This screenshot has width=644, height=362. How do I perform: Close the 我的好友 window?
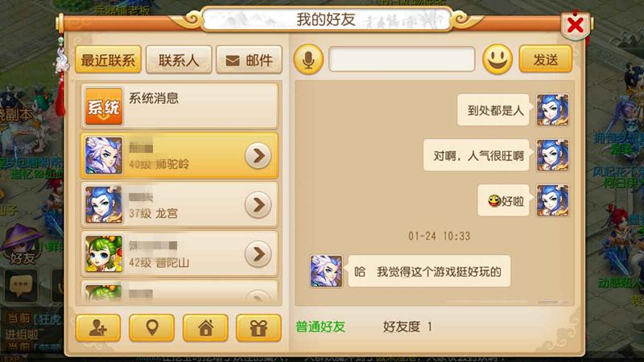pyautogui.click(x=576, y=26)
